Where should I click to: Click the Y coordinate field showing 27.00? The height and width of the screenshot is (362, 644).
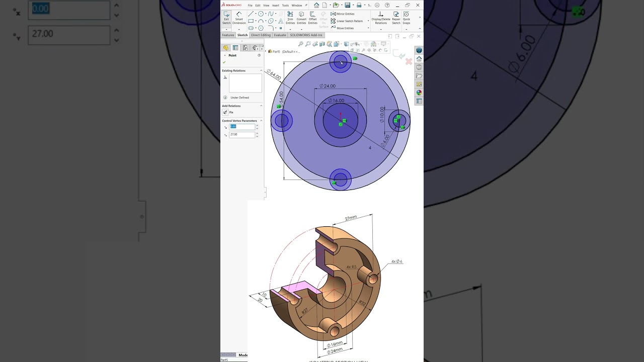pos(242,135)
